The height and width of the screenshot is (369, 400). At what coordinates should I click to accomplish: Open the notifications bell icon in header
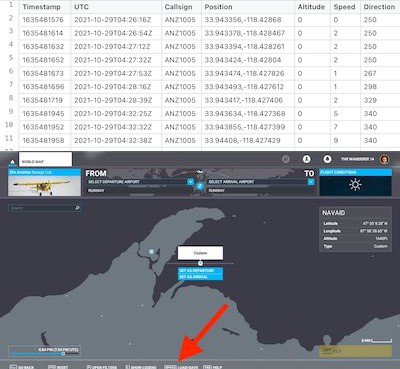point(327,159)
